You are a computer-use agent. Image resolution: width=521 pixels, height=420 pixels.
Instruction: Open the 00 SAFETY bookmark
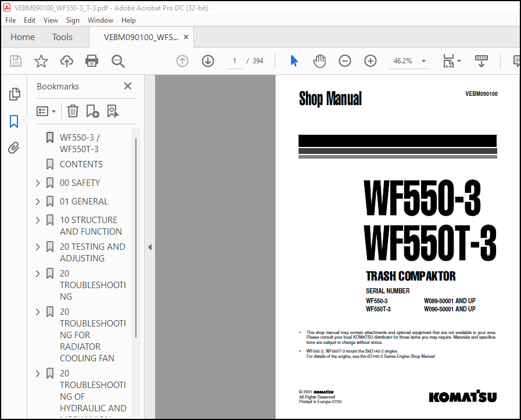[80, 183]
